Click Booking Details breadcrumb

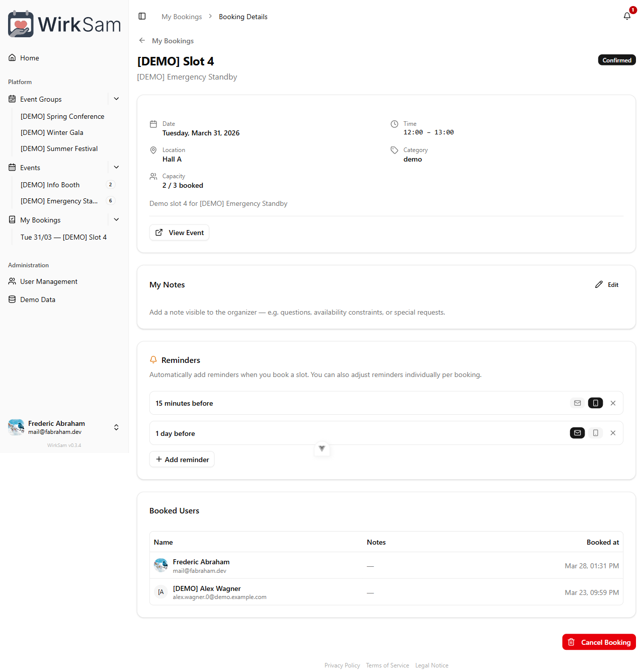(x=243, y=17)
